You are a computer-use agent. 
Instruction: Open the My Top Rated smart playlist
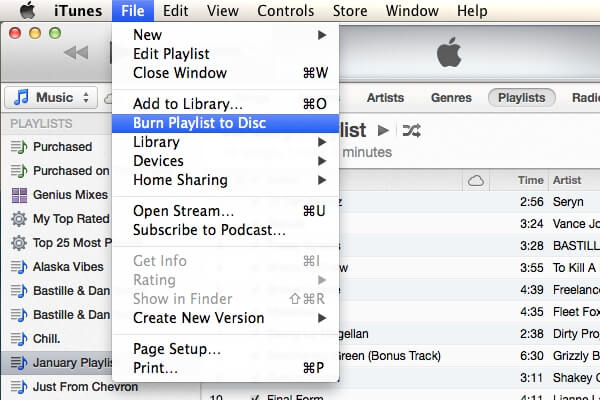[70, 218]
